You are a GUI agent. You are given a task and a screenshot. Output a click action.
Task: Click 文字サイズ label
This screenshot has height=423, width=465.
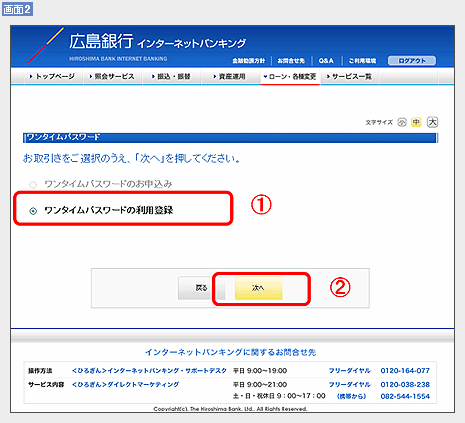[379, 122]
